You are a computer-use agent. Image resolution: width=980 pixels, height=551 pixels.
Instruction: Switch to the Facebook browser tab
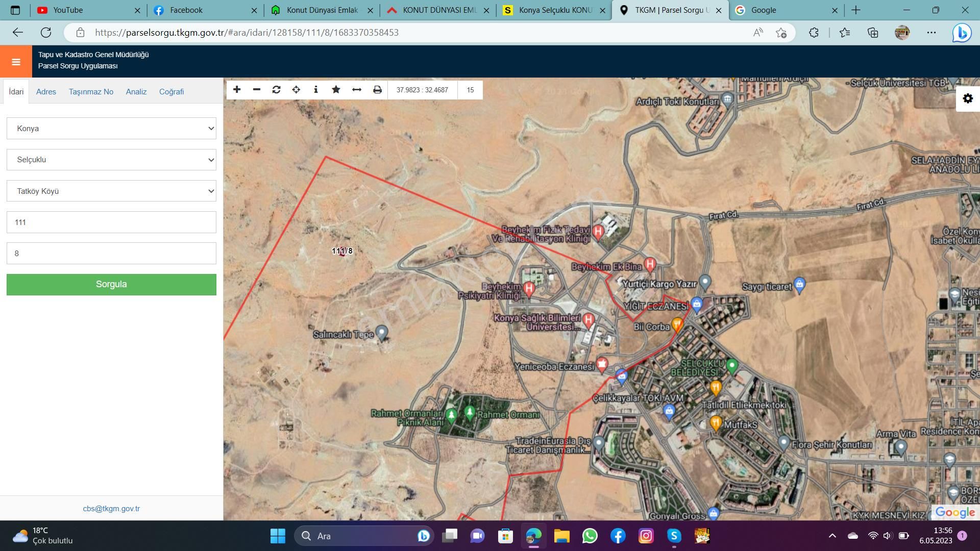click(205, 10)
